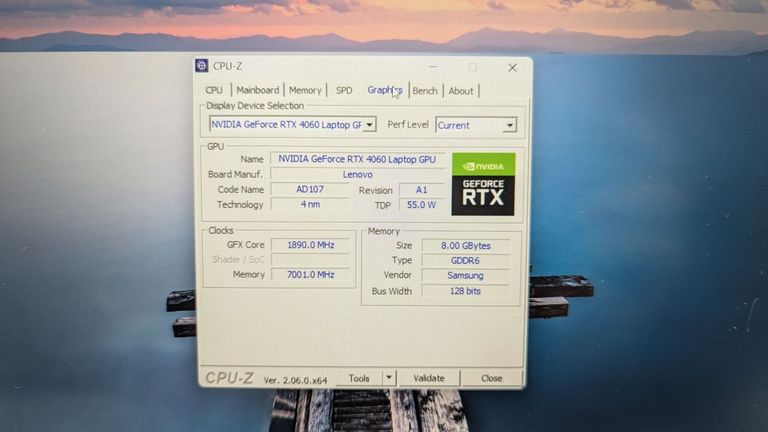Click the Tools button
The height and width of the screenshot is (432, 768).
[359, 378]
